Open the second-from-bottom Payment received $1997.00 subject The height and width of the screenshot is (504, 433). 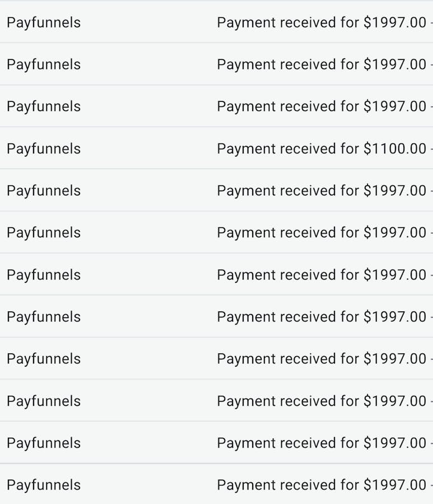[x=322, y=444]
